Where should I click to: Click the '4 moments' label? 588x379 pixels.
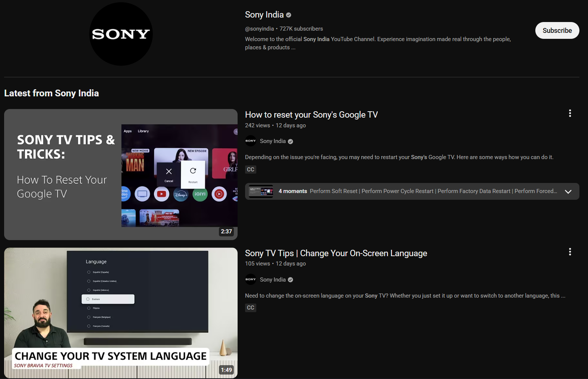[x=293, y=191]
